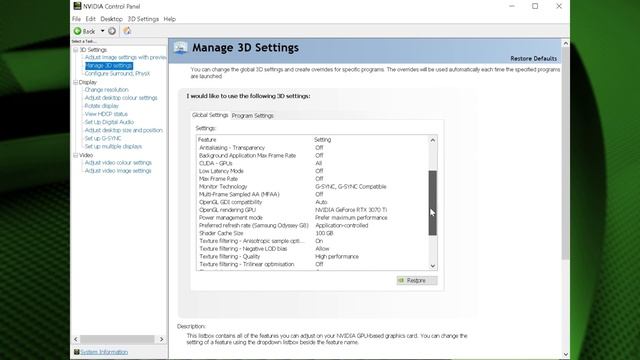The width and height of the screenshot is (640, 360).
Task: Click the NVIDIA Control Panel title icon
Action: pos(77,6)
